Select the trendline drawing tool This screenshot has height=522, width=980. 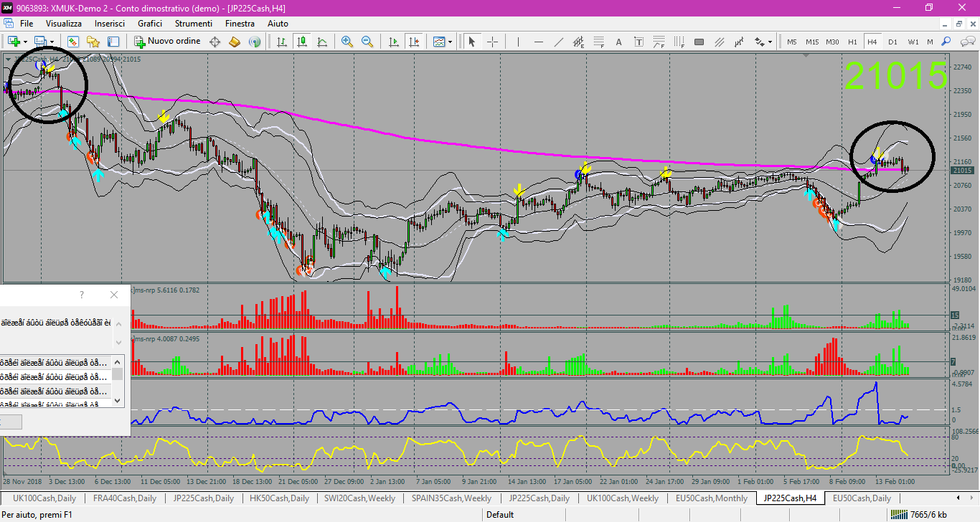559,42
